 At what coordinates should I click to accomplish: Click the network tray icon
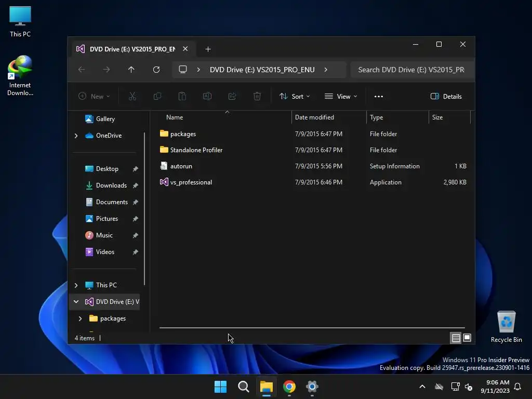(x=455, y=387)
